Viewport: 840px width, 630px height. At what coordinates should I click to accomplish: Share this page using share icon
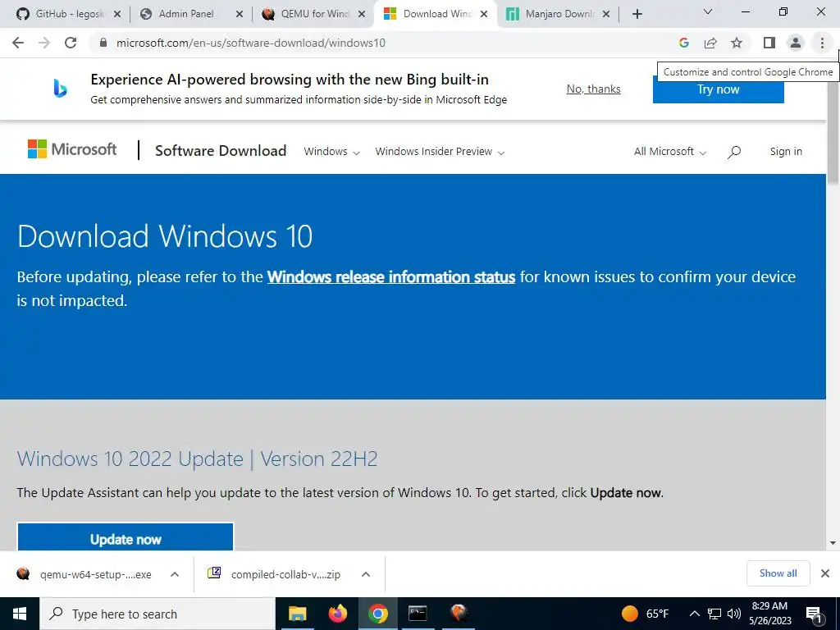[x=710, y=43]
